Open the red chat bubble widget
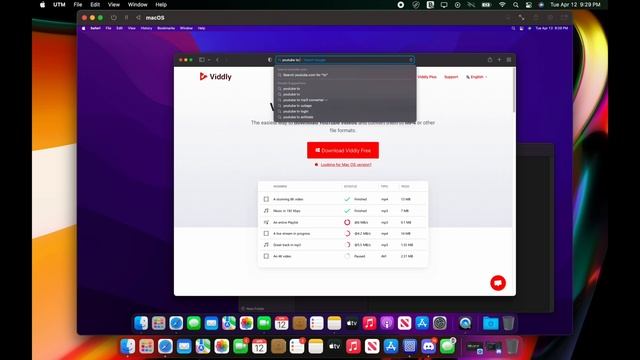This screenshot has height=360, width=640. tap(498, 283)
